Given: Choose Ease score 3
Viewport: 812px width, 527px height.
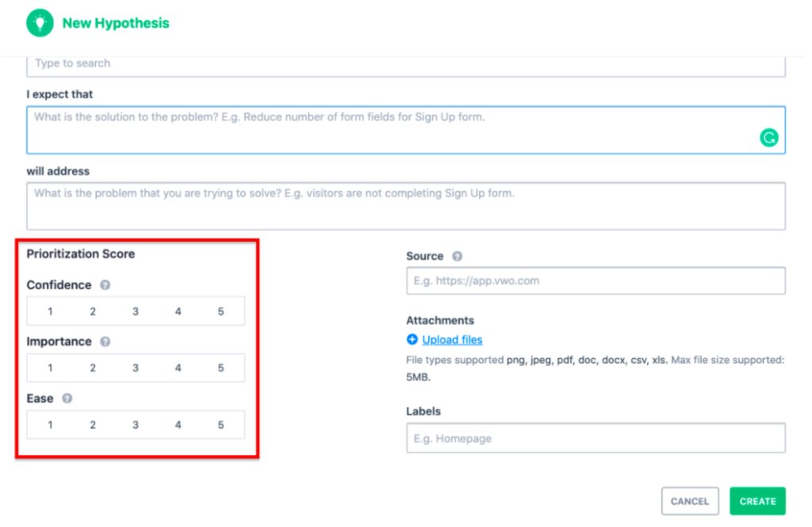Looking at the screenshot, I should pos(136,425).
